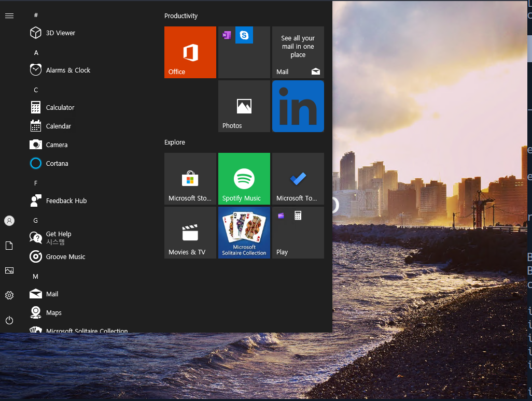Click the Power button icon

(9, 320)
